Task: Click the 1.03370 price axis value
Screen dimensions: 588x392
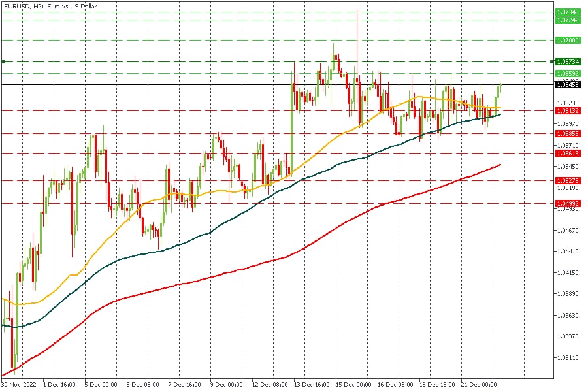Action: (x=568, y=336)
